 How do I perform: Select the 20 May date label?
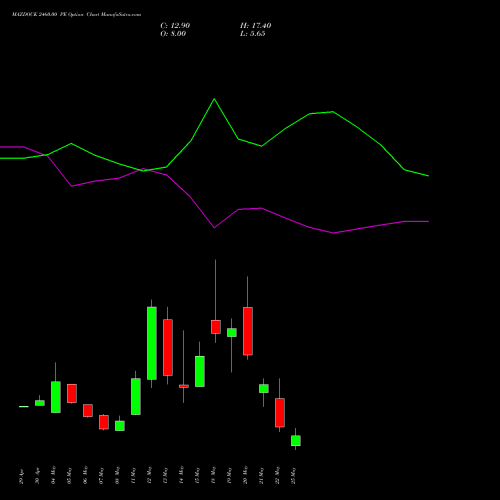(x=246, y=475)
